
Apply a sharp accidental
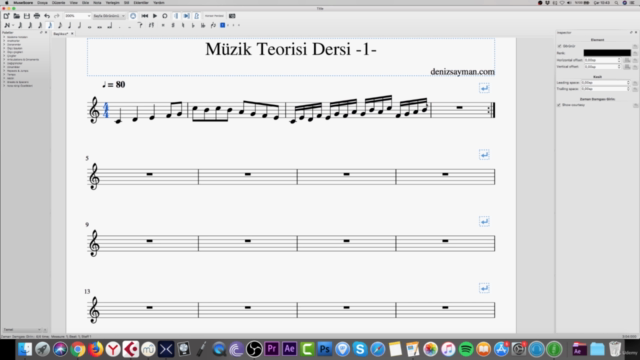(173, 25)
